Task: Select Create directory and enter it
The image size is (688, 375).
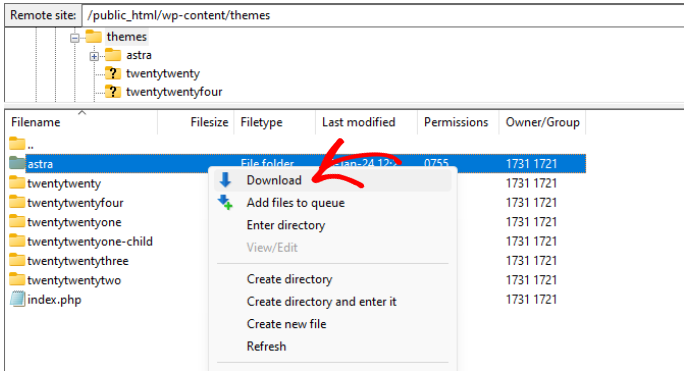Action: click(332, 301)
